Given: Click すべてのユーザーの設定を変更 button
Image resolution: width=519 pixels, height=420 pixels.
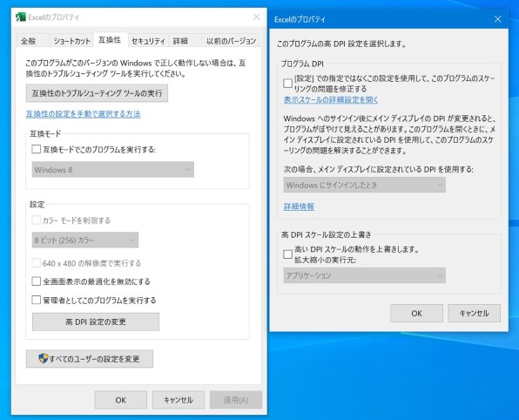Looking at the screenshot, I should click(x=90, y=359).
